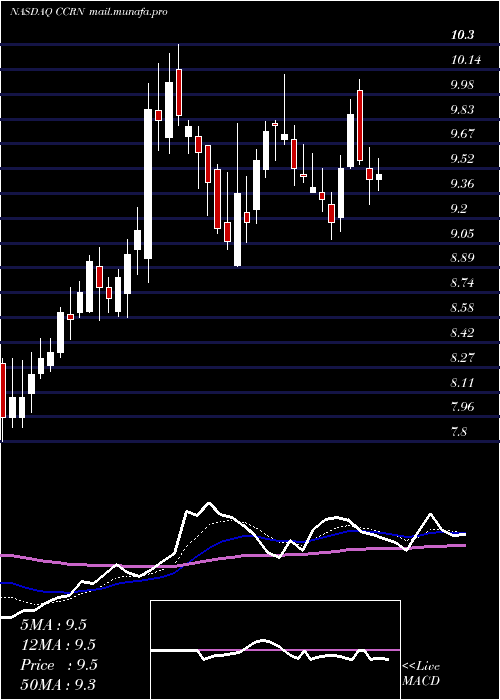Click the Price : 9.5 readout
The width and height of the screenshot is (500, 700).
(x=59, y=665)
